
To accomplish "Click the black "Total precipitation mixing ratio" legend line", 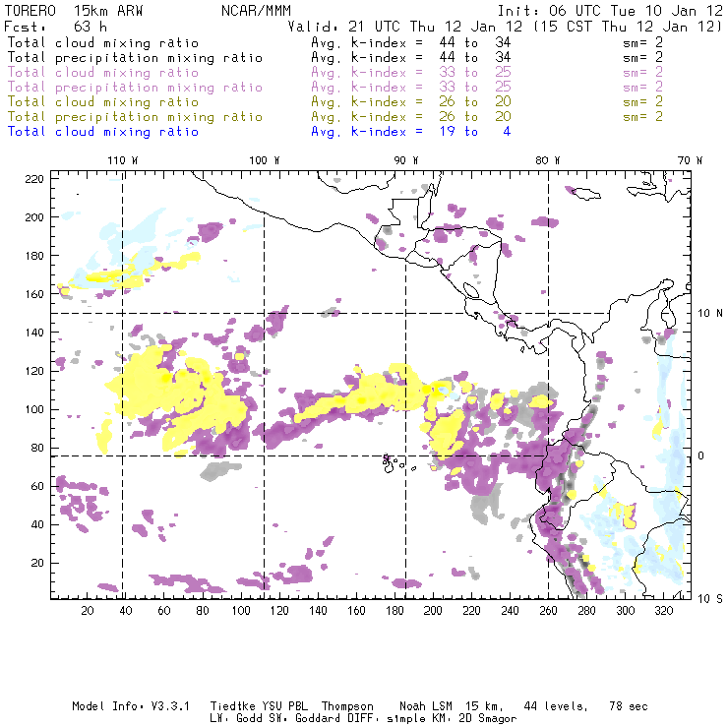I will (x=135, y=58).
